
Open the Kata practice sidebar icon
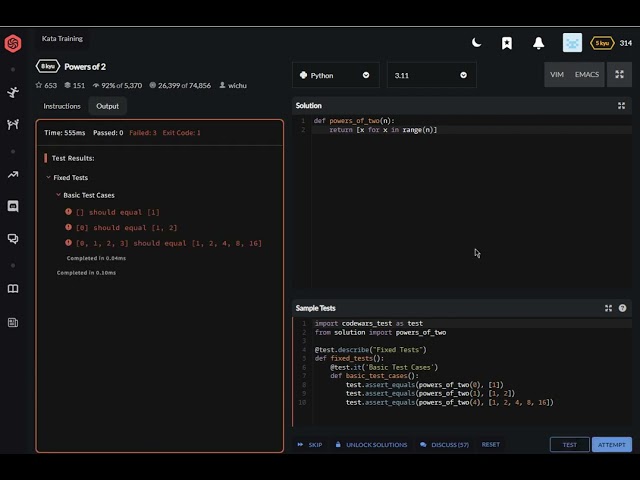coord(13,92)
